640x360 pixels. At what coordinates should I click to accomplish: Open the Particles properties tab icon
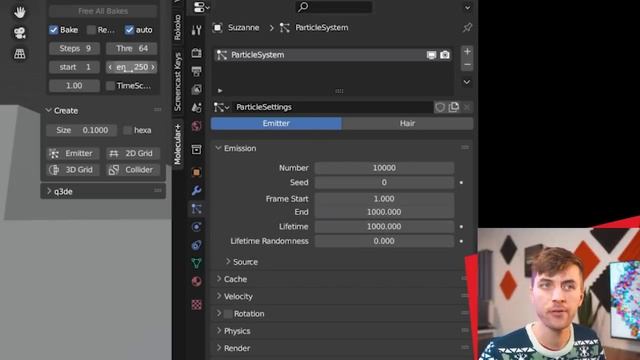pyautogui.click(x=196, y=209)
